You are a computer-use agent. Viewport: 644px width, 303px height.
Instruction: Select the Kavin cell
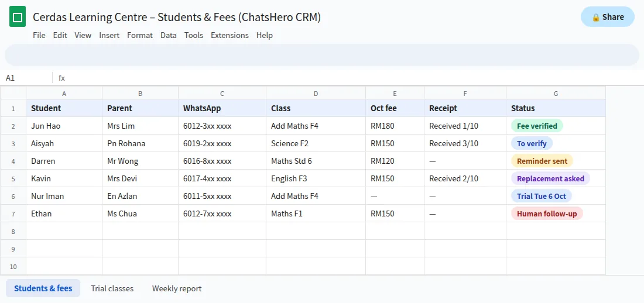[64, 178]
